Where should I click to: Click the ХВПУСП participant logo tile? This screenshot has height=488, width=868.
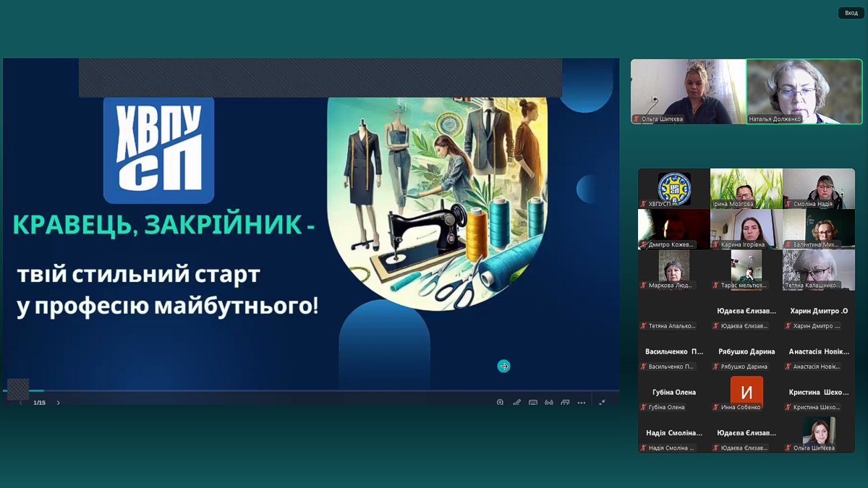coord(674,189)
